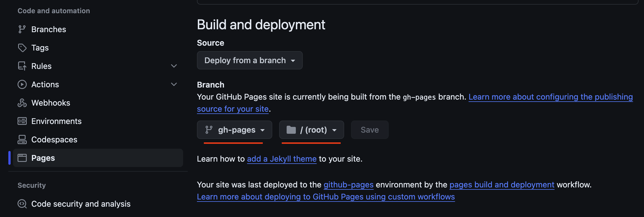This screenshot has height=217, width=644.
Task: Click the folder icon inside root button
Action: (x=291, y=130)
